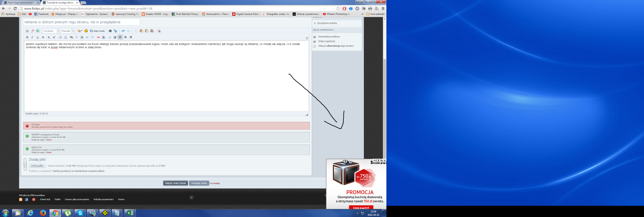
Task: Click the Dodaj pliki button
Action: [x=37, y=166]
